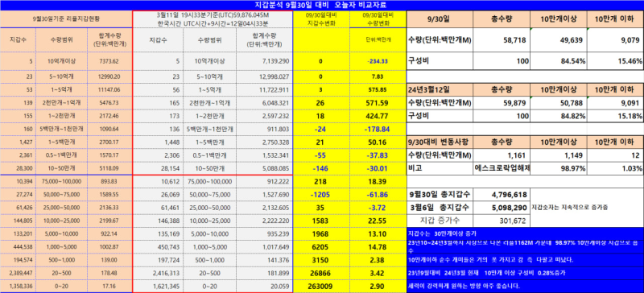This screenshot has height=293, width=644.
Task: Select the 263009 wallet change cell
Action: point(320,286)
